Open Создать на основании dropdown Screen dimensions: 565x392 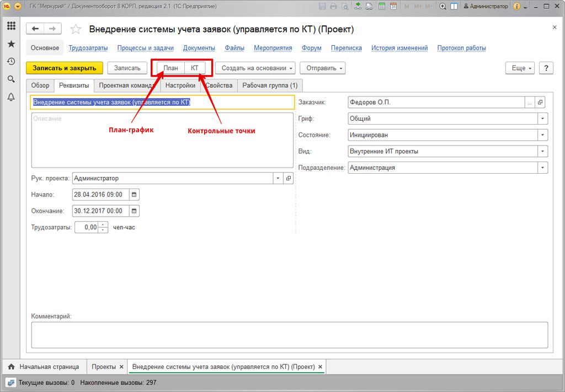click(x=255, y=68)
